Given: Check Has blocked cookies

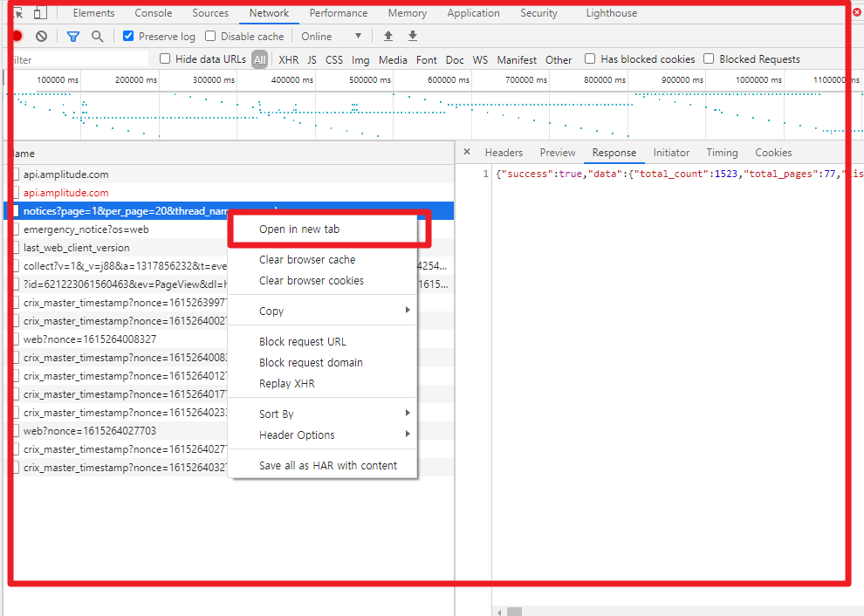Looking at the screenshot, I should tap(590, 58).
